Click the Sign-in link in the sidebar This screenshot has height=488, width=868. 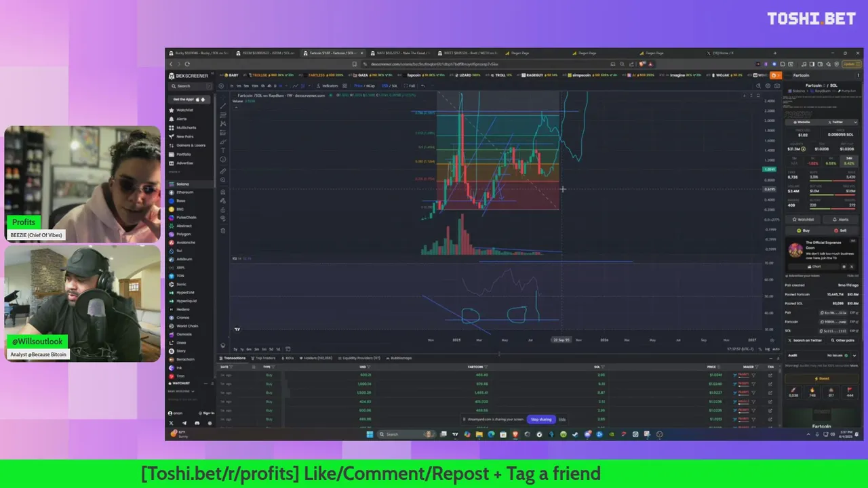207,413
